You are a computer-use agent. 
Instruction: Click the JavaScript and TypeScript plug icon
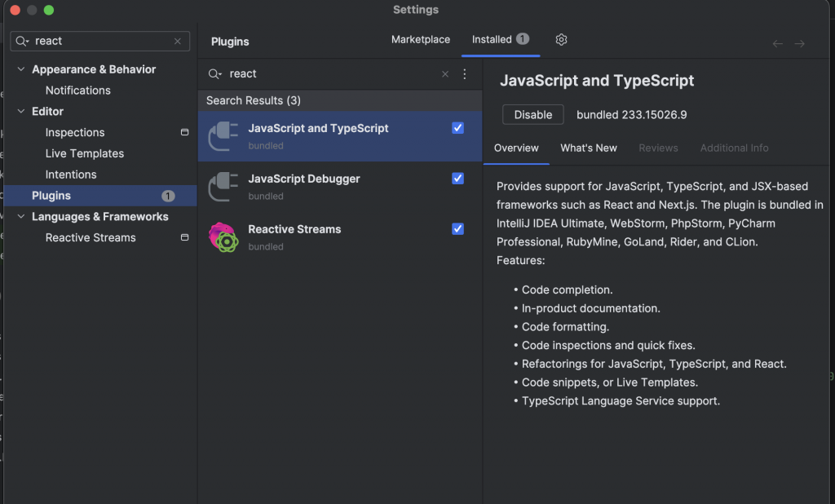(223, 136)
